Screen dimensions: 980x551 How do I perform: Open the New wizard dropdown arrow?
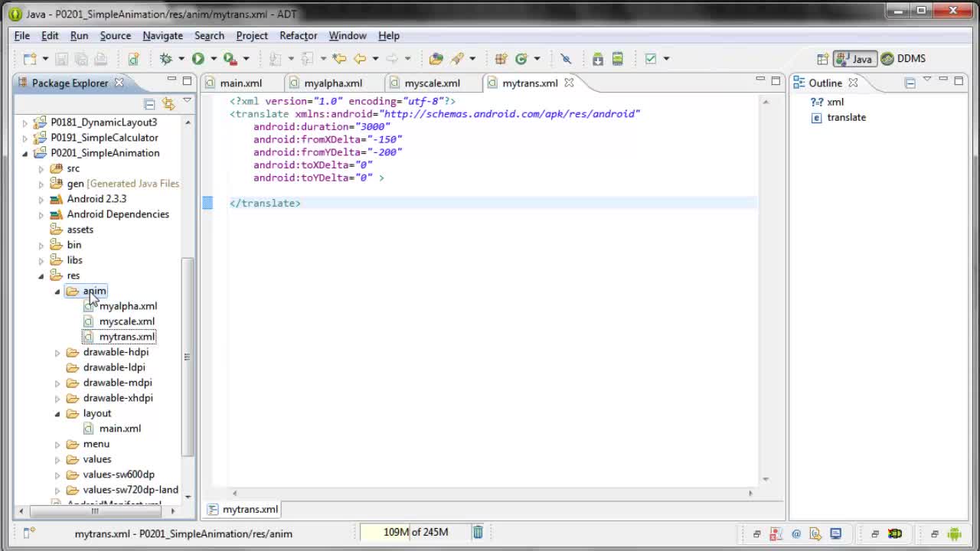(x=44, y=59)
